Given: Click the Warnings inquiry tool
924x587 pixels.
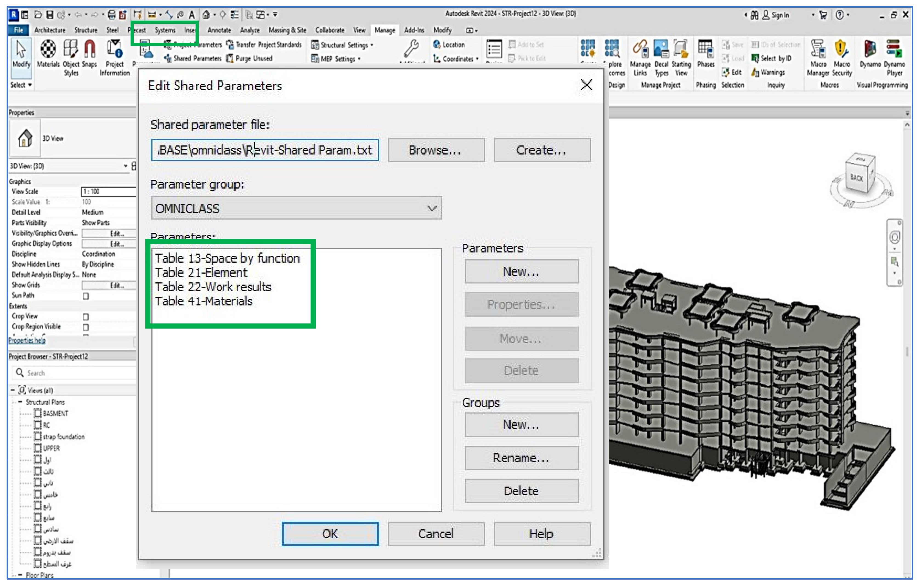Looking at the screenshot, I should point(768,72).
